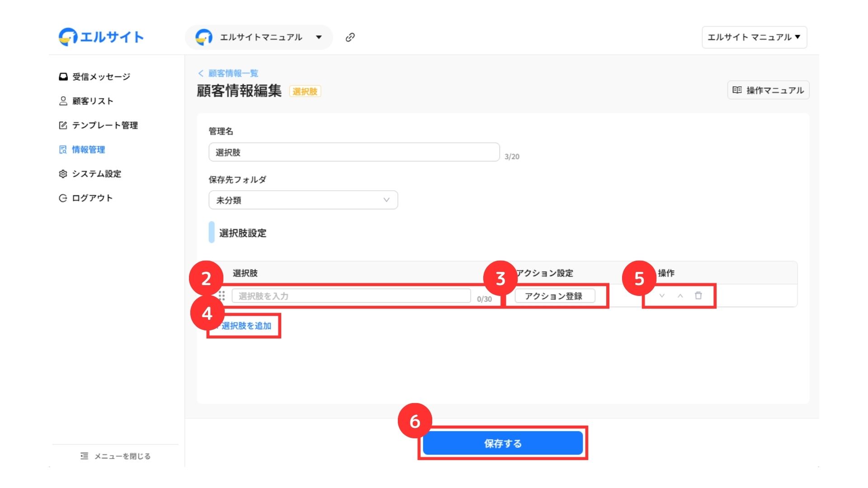Open top-right エルサイト マニュアル user menu
Image resolution: width=868 pixels, height=488 pixels.
pyautogui.click(x=754, y=37)
